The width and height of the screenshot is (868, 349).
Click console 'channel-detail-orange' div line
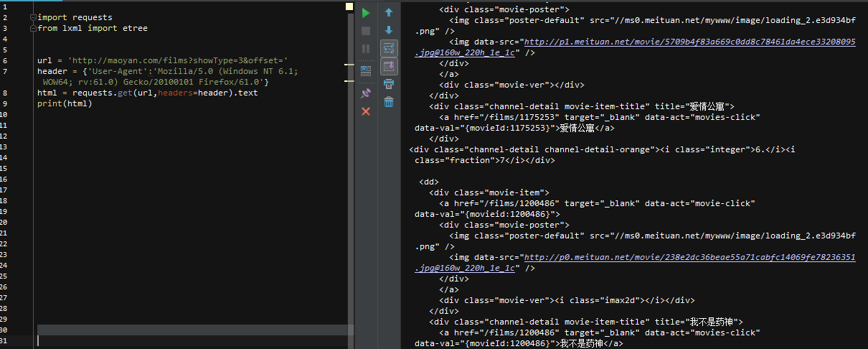[602, 150]
